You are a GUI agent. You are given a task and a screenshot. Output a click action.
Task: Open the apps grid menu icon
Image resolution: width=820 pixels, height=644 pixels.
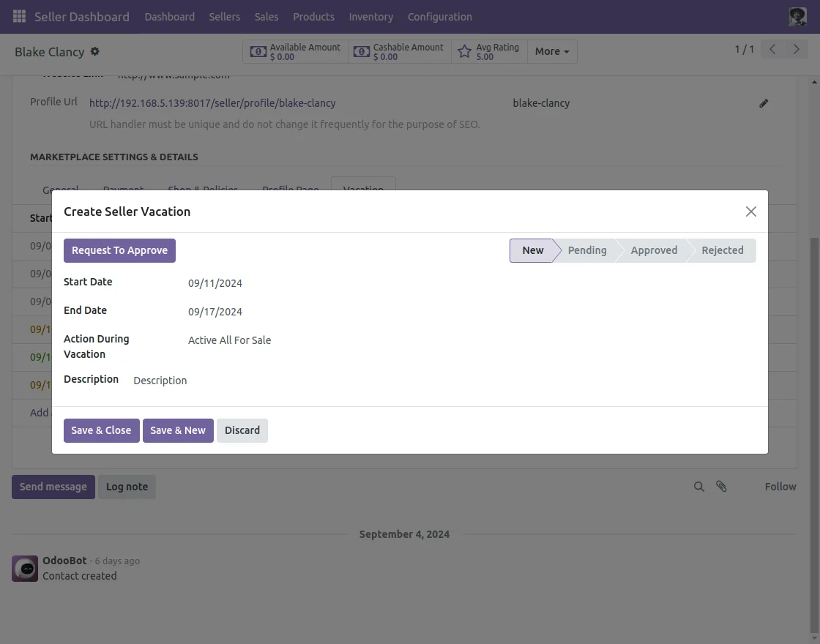pyautogui.click(x=19, y=16)
